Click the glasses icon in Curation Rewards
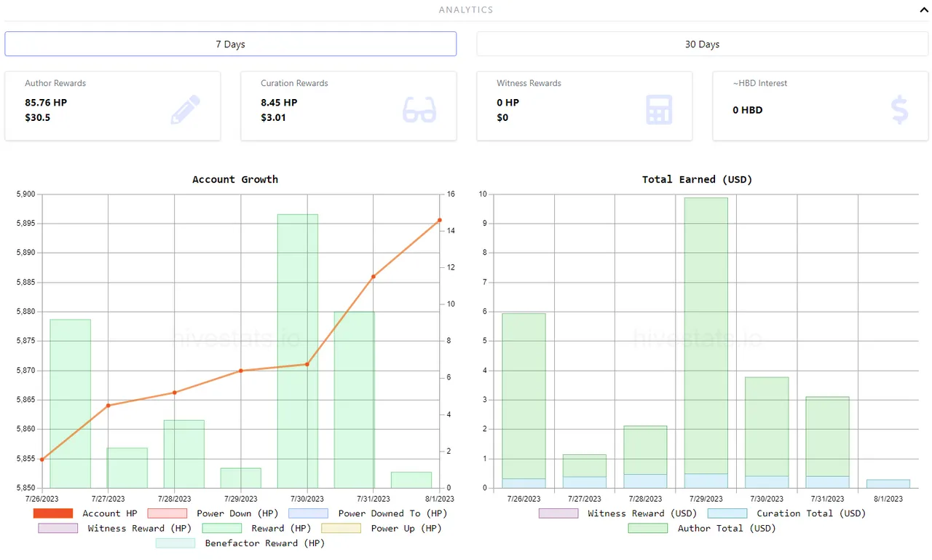This screenshot has width=932, height=560. coord(419,109)
